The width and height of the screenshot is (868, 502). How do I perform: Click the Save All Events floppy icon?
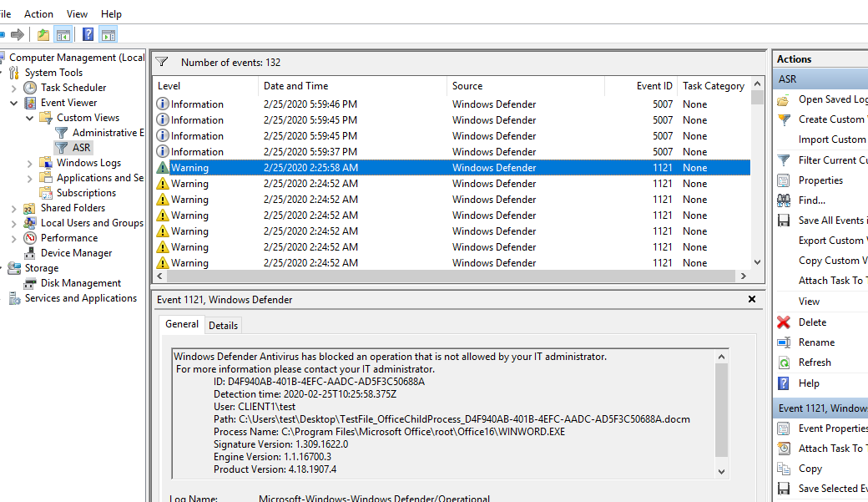click(784, 221)
